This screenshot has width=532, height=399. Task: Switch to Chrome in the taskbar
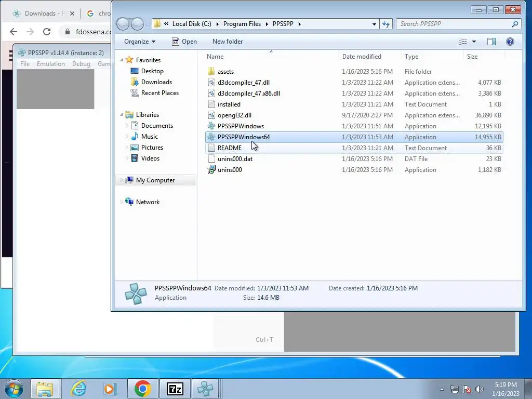click(x=142, y=389)
